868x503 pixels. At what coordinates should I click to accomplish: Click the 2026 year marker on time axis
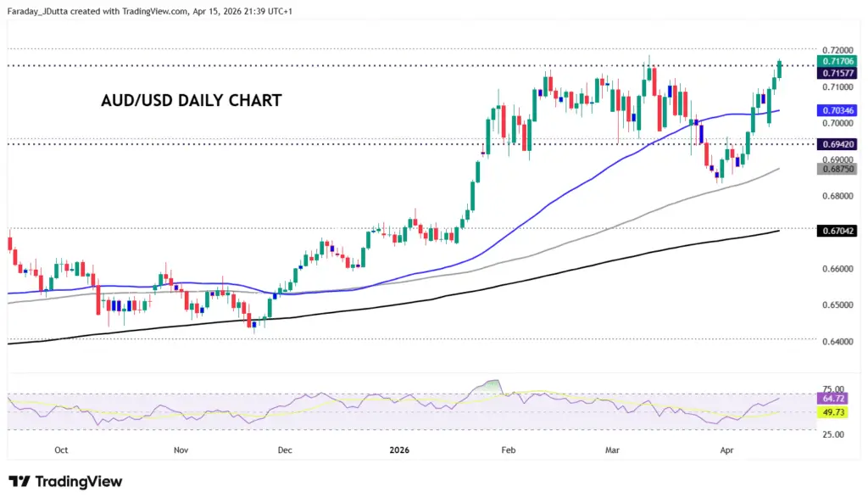(x=396, y=451)
